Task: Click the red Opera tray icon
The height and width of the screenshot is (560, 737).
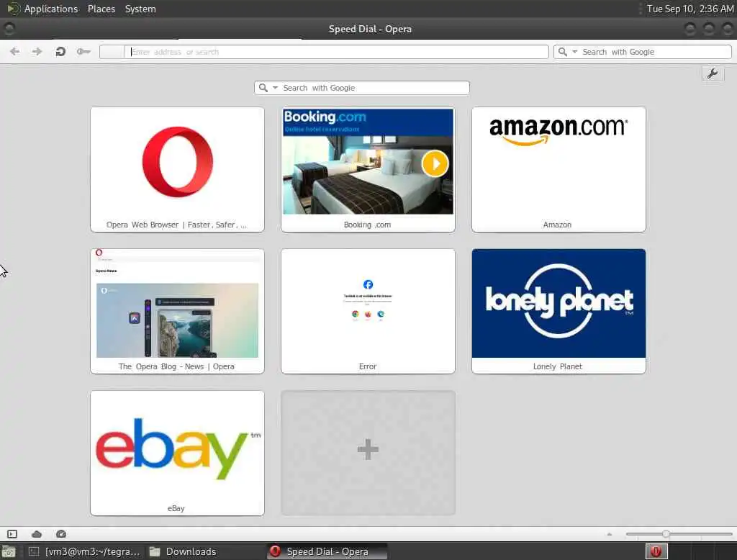Action: pos(656,551)
